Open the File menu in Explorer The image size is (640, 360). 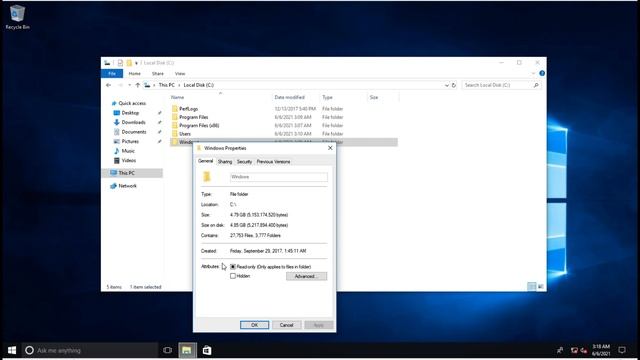[x=112, y=73]
